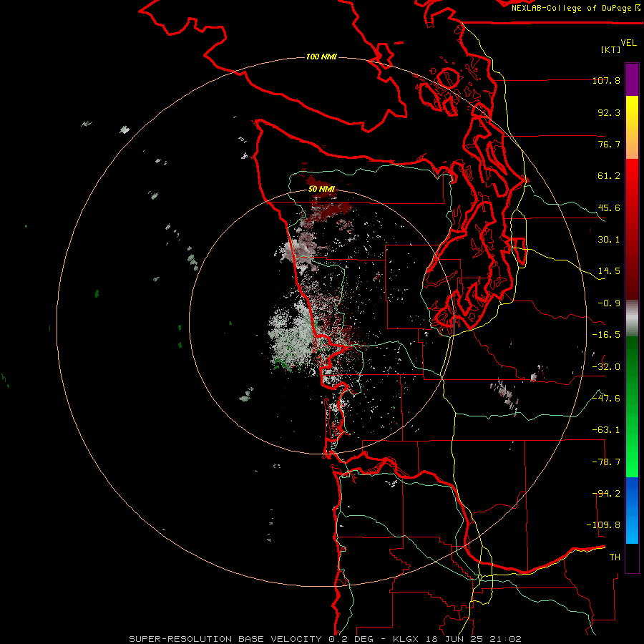The width and height of the screenshot is (644, 644).
Task: Click the -32.0 velocity scale value
Action: (x=606, y=367)
